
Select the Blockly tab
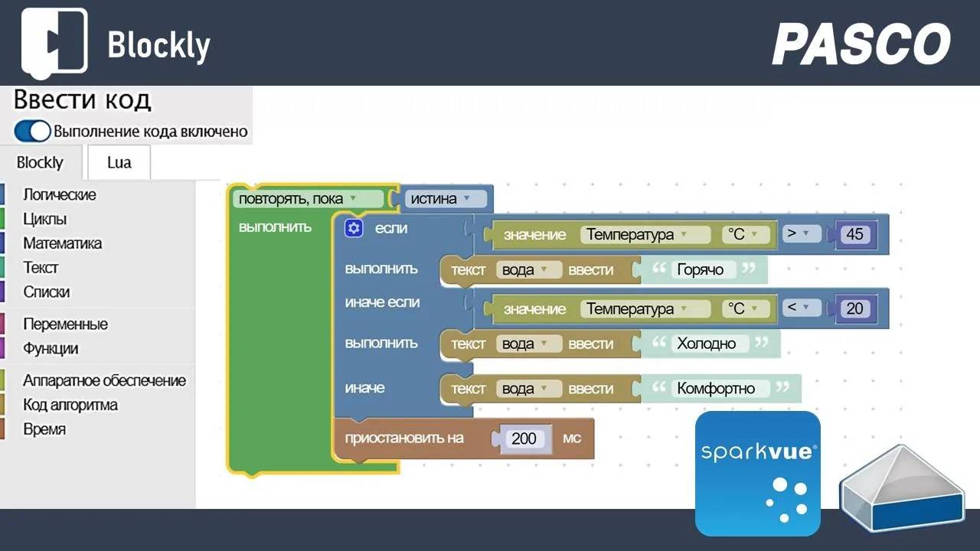coord(40,162)
